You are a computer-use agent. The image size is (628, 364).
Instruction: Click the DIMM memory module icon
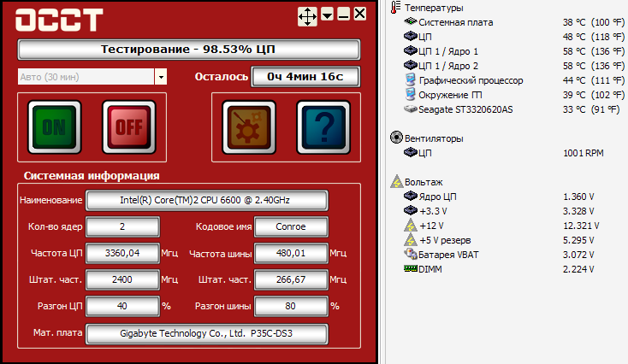(x=411, y=268)
